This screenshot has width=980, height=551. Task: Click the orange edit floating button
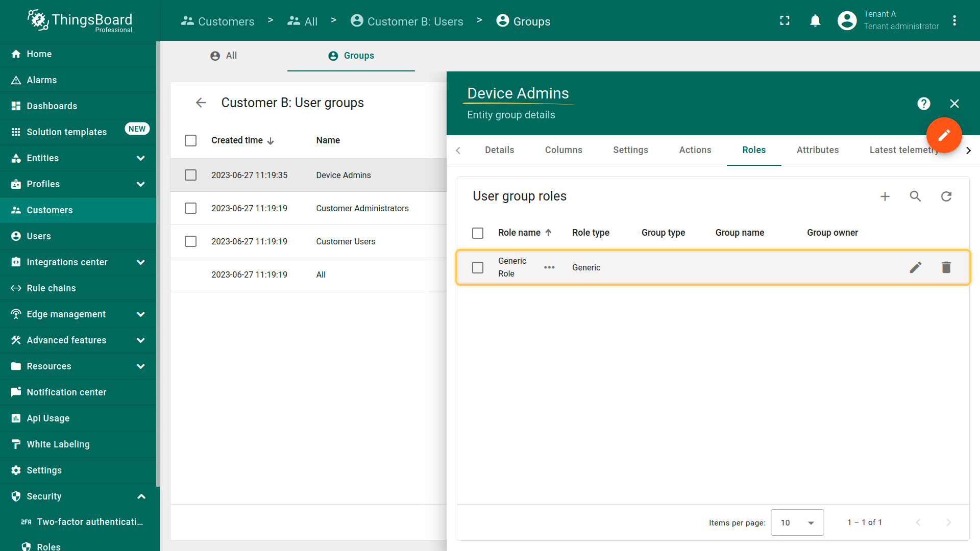coord(944,135)
